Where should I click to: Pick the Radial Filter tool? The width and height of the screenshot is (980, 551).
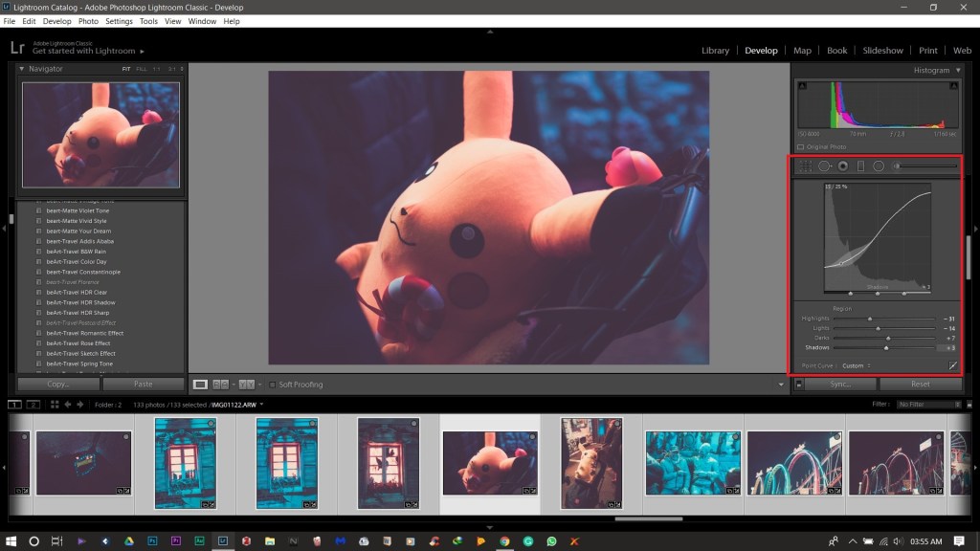pyautogui.click(x=878, y=166)
